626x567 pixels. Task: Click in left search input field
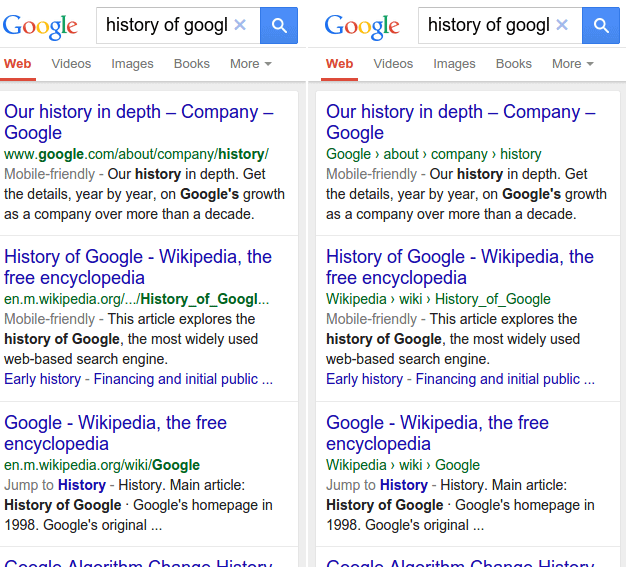167,25
